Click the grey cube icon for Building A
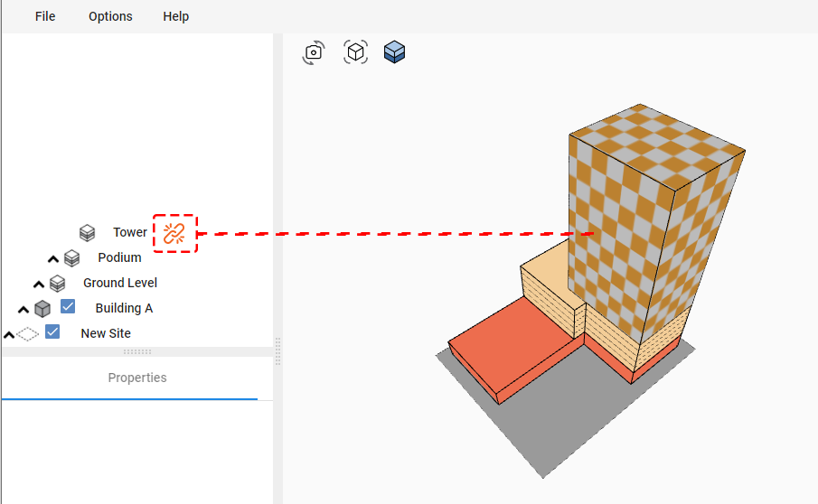818x504 pixels. coord(42,309)
